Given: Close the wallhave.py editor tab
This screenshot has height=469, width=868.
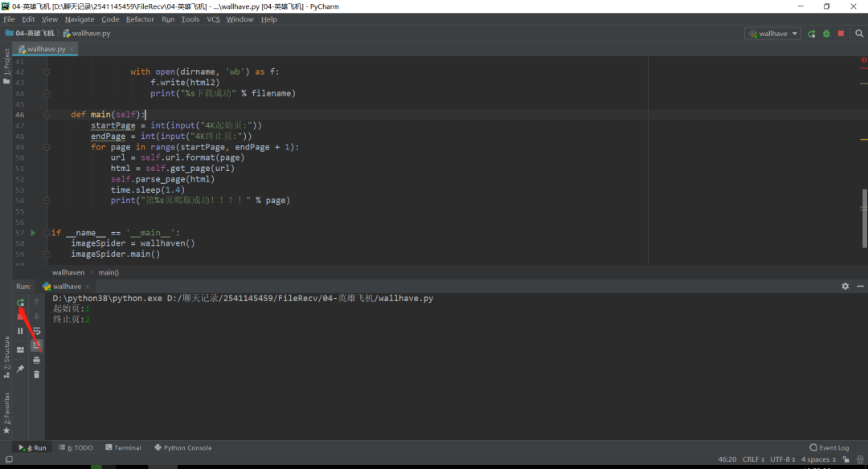Looking at the screenshot, I should tap(72, 49).
